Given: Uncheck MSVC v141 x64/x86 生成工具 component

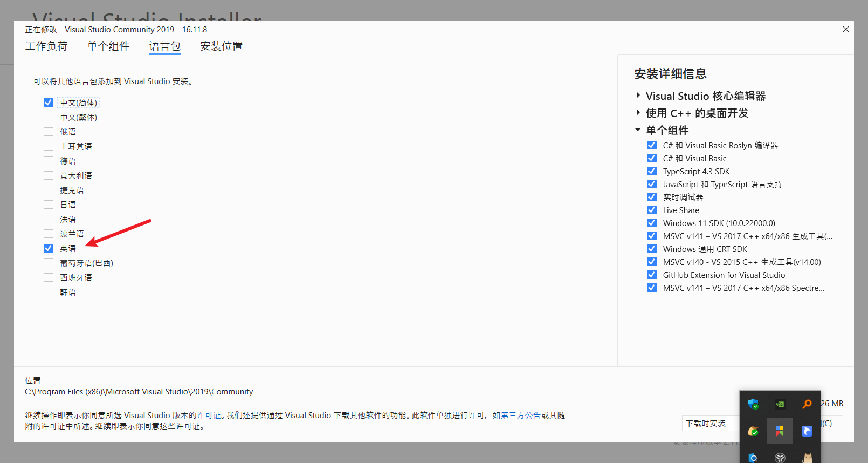Looking at the screenshot, I should coord(652,236).
